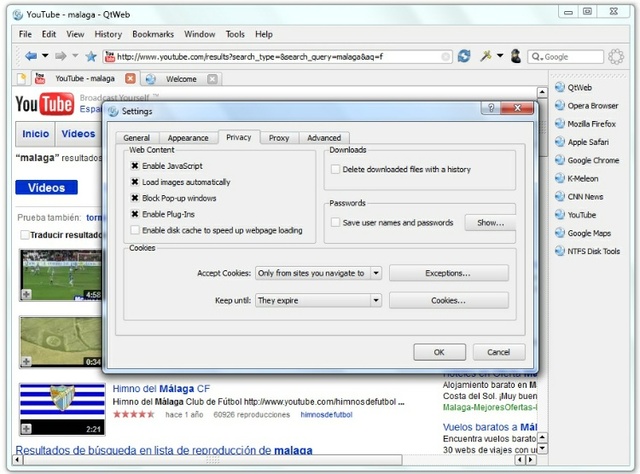Open Mozilla Firefox bookmark in sidebar
This screenshot has width=640, height=474.
(x=585, y=124)
